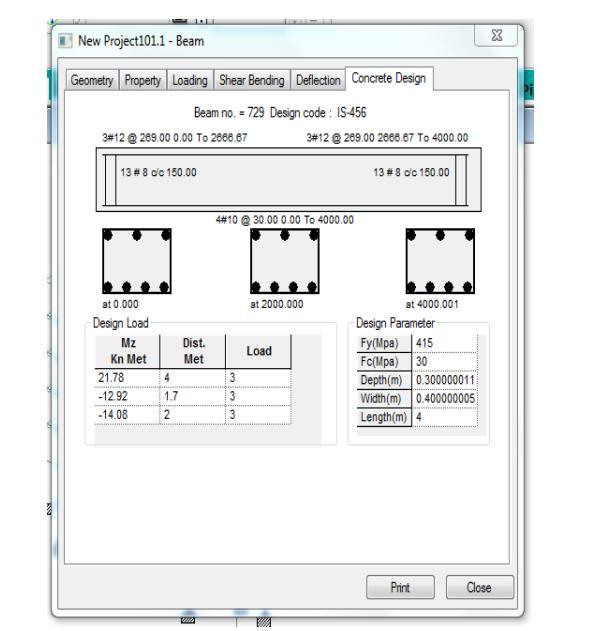Click the Print button
Screen dimensions: 597x631
click(400, 587)
